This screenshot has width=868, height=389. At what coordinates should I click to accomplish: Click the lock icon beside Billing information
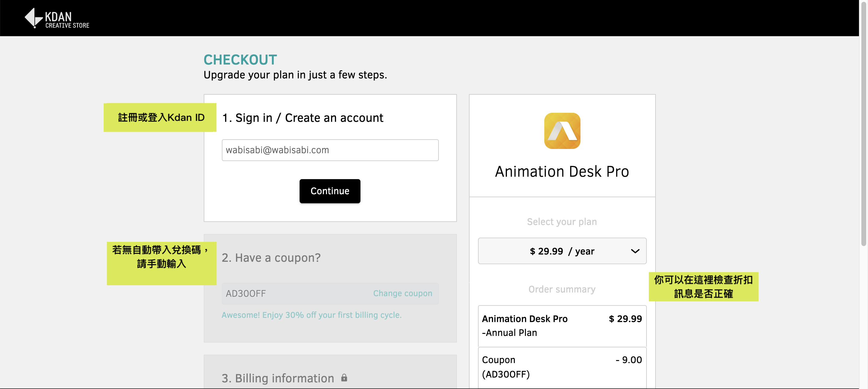(x=344, y=378)
